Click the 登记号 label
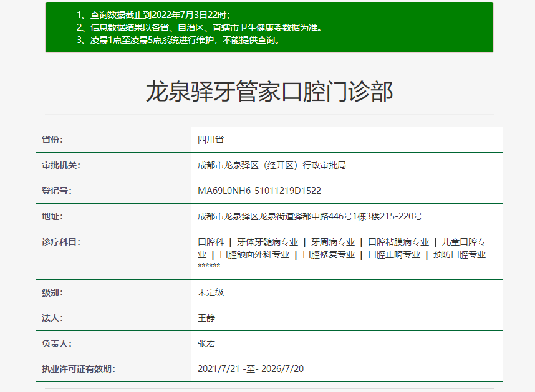 point(57,191)
